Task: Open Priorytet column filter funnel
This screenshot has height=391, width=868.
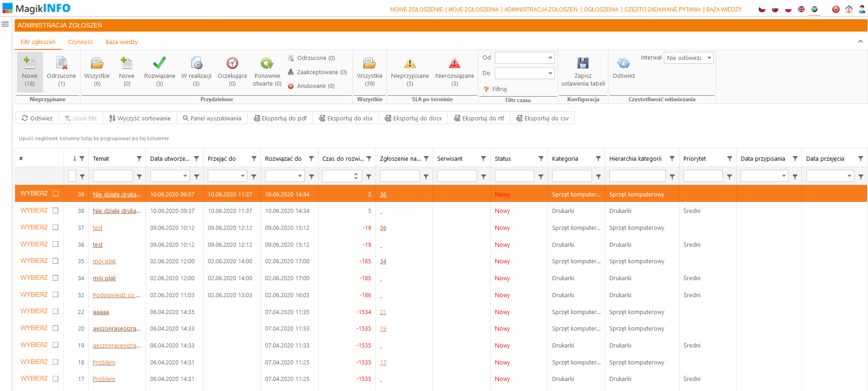Action: [x=729, y=158]
